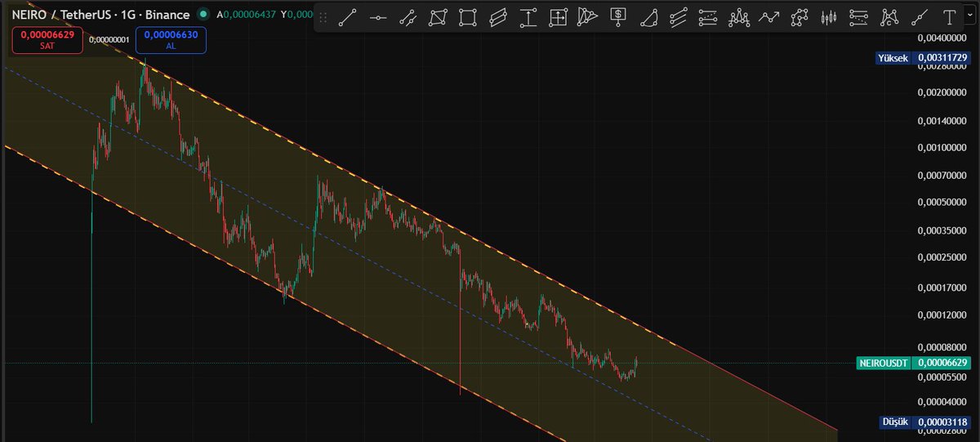Click the blue AL buy button
The width and height of the screenshot is (980, 442).
click(x=171, y=41)
